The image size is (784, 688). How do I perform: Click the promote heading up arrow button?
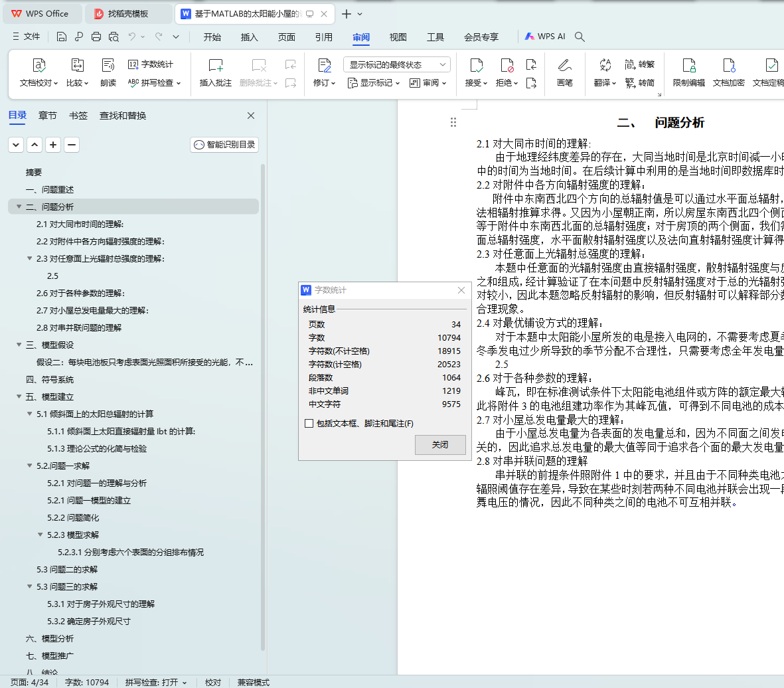tap(35, 145)
